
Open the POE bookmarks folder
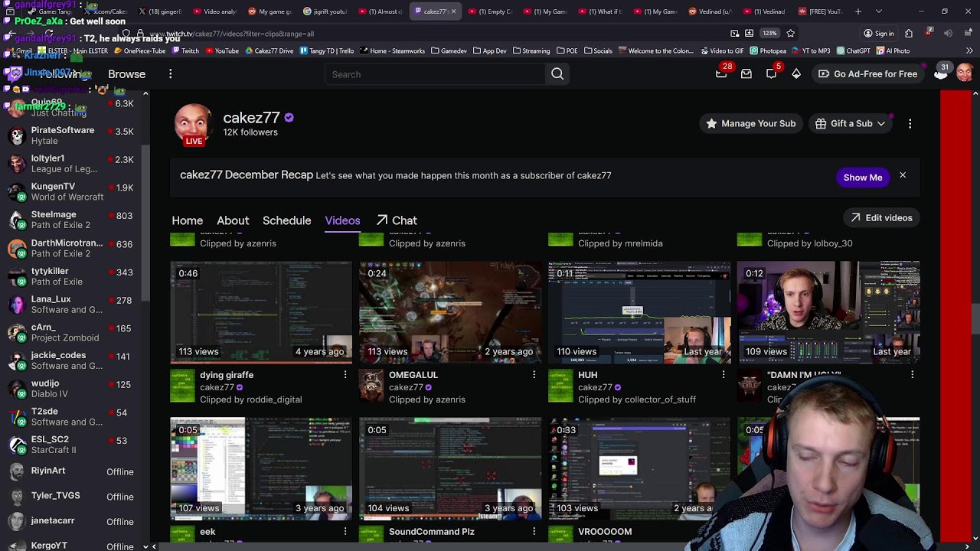click(567, 51)
